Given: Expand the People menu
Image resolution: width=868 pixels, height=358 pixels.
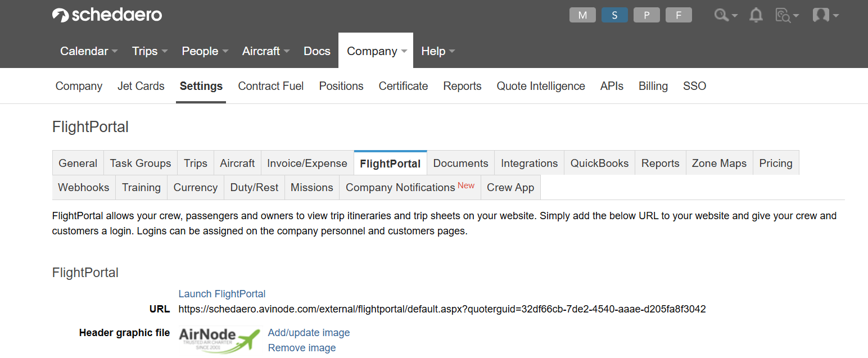Looking at the screenshot, I should 205,51.
